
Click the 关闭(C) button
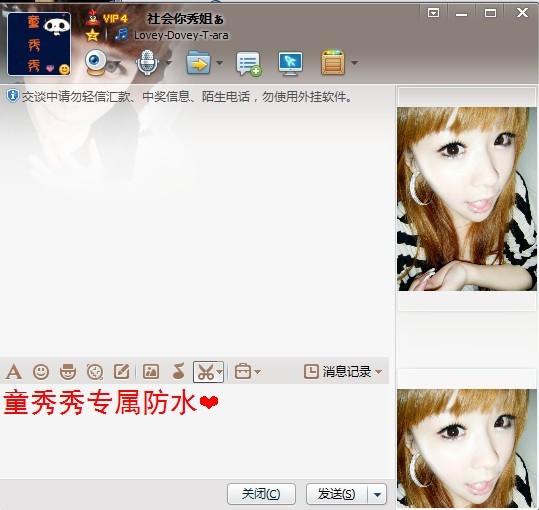[261, 494]
